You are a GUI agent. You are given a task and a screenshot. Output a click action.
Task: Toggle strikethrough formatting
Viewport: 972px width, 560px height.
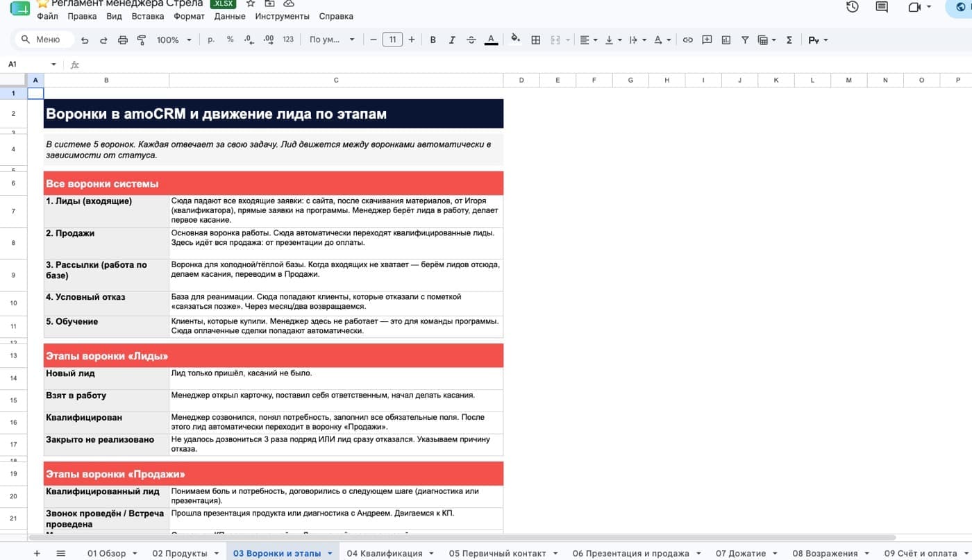point(471,40)
